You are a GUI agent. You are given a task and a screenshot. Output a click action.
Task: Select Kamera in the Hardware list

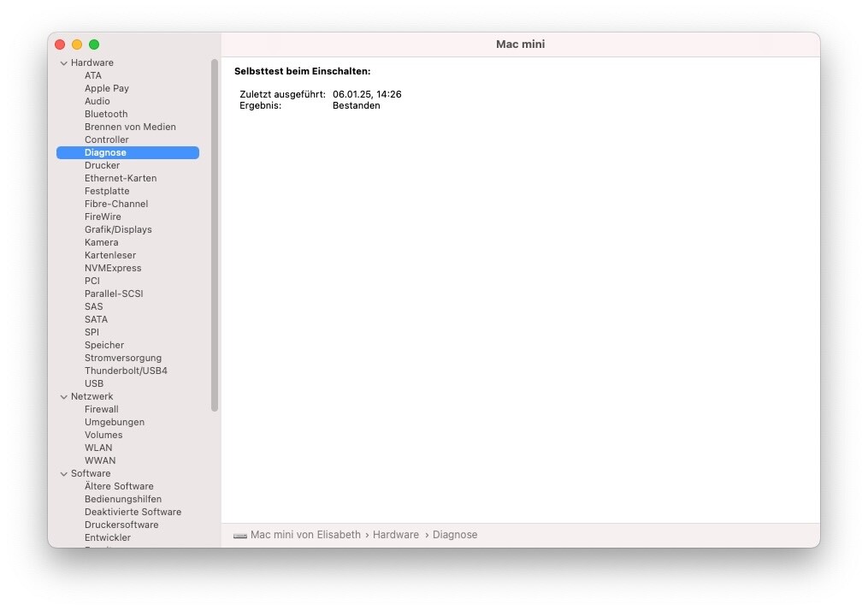pyautogui.click(x=101, y=242)
